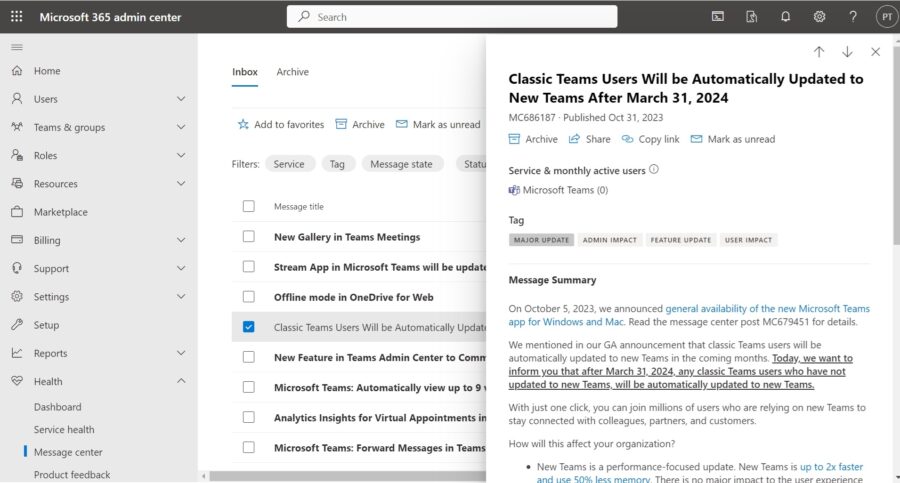Uncheck Classic Teams Users message checkbox
900x483 pixels.
[249, 327]
